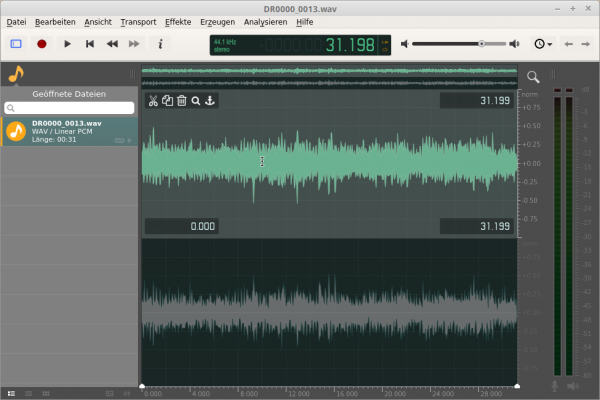The image size is (600, 400).
Task: Click the picture icon in sidebar footer
Action: tap(109, 393)
